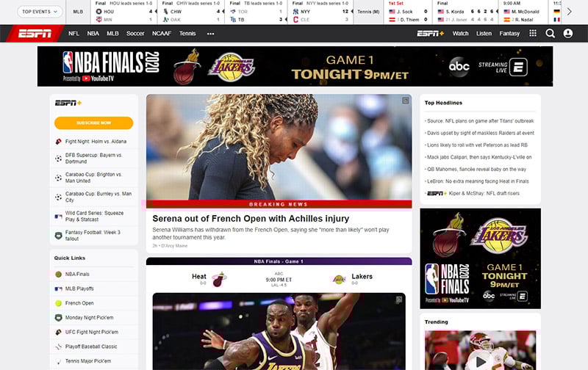The width and height of the screenshot is (588, 370).
Task: Click UFC Fight Night Pick'em icon
Action: 59,332
